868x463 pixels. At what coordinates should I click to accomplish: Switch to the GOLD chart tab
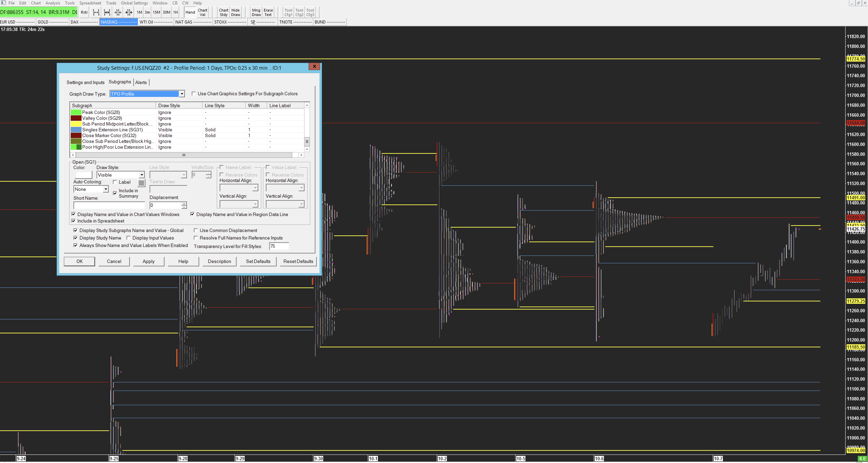[x=53, y=22]
